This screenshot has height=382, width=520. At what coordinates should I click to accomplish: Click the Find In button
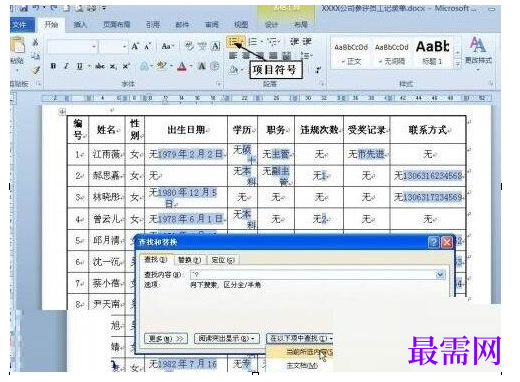(x=299, y=339)
